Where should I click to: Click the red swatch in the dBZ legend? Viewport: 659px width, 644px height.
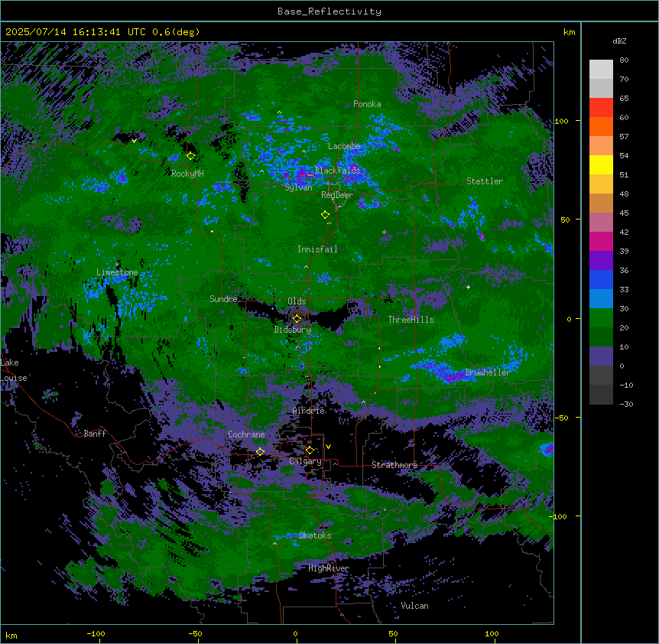pos(601,108)
